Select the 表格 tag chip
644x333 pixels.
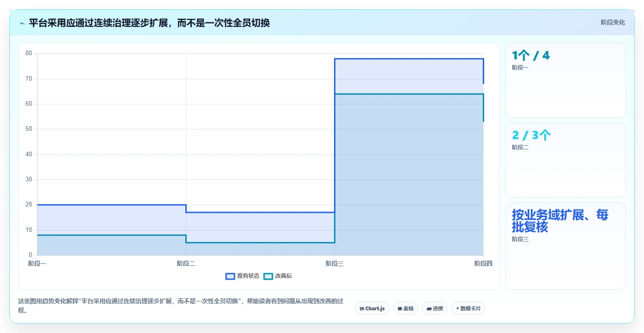click(x=405, y=308)
